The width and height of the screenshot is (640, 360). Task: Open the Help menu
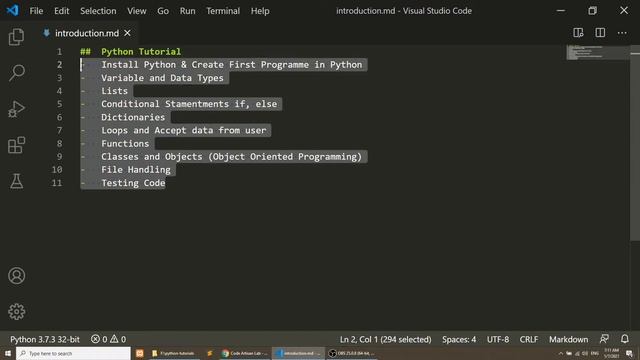(x=260, y=11)
